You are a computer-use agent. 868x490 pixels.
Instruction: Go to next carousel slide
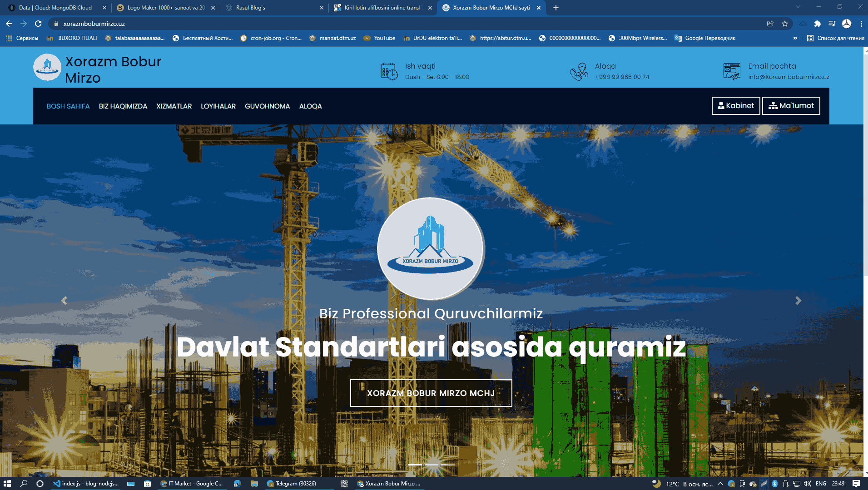pyautogui.click(x=798, y=301)
